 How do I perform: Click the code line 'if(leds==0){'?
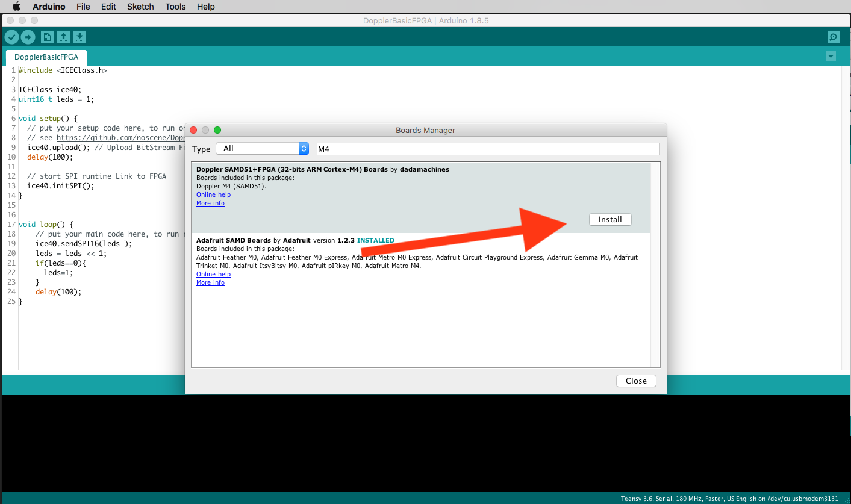coord(61,263)
